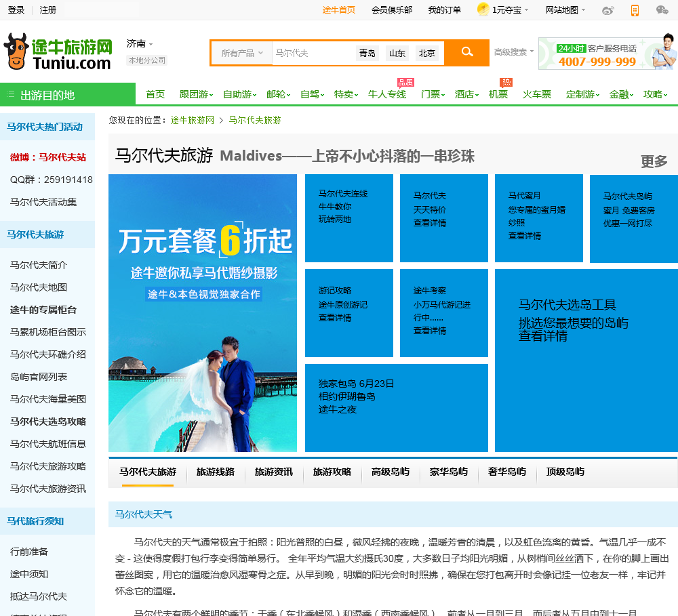Open the 网站地图 dropdown
This screenshot has height=616, width=678.
[565, 10]
